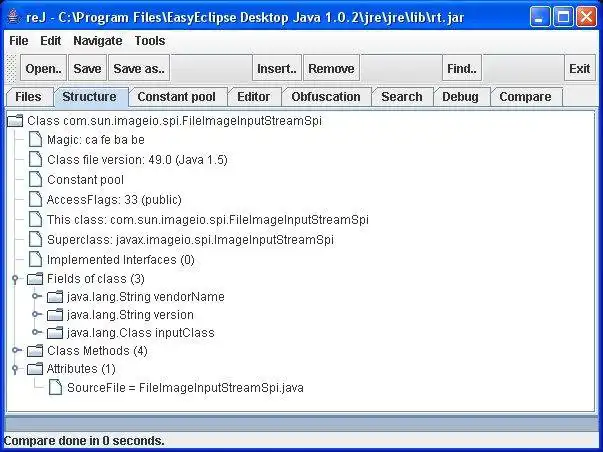Click the folder icon beside vendorName field
The height and width of the screenshot is (452, 603).
click(x=55, y=297)
